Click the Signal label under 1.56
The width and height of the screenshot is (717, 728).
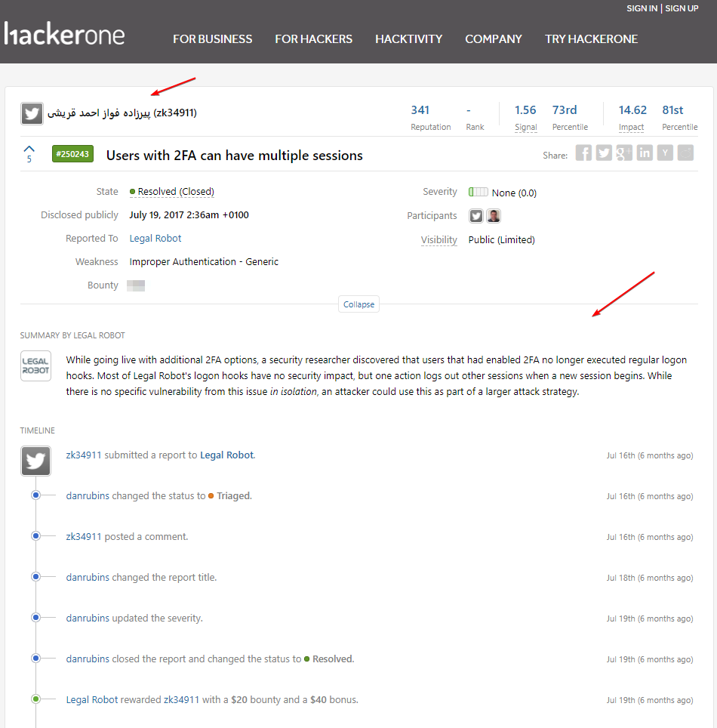(x=526, y=127)
